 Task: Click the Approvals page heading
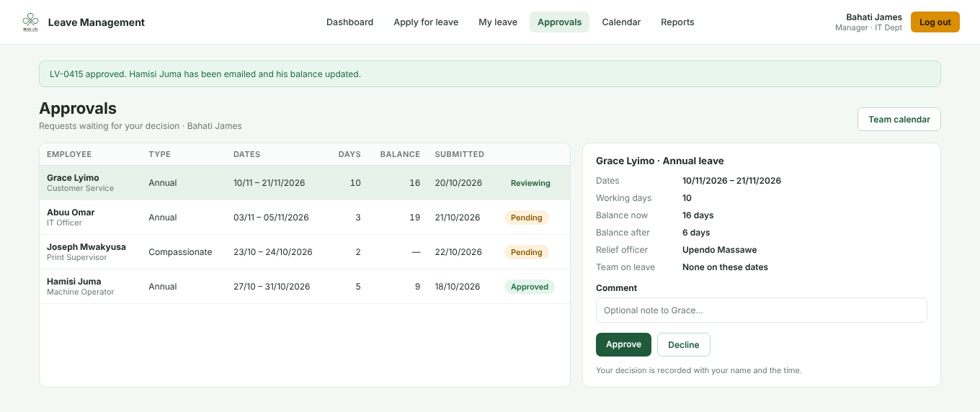click(78, 108)
